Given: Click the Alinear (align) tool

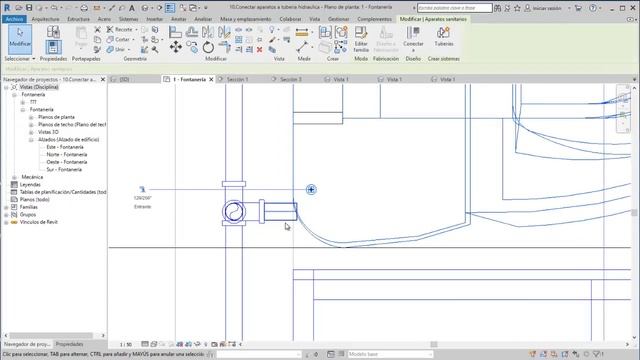Looking at the screenshot, I should click(x=175, y=31).
